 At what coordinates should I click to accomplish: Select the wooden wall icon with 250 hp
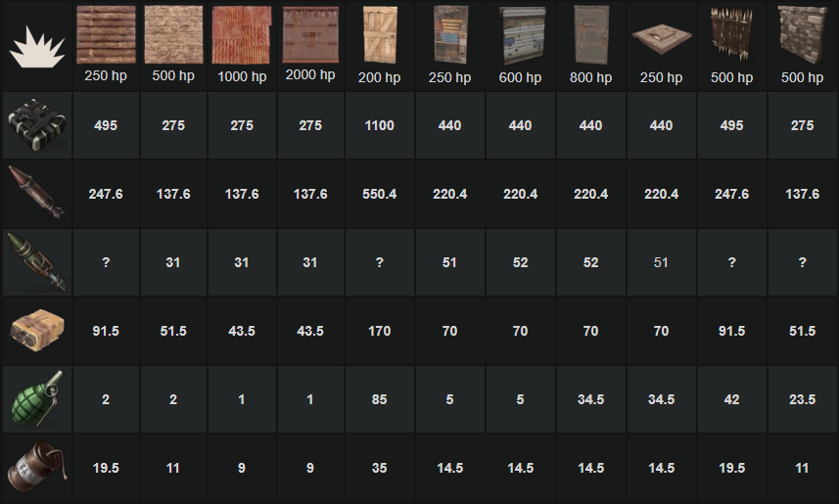click(106, 35)
